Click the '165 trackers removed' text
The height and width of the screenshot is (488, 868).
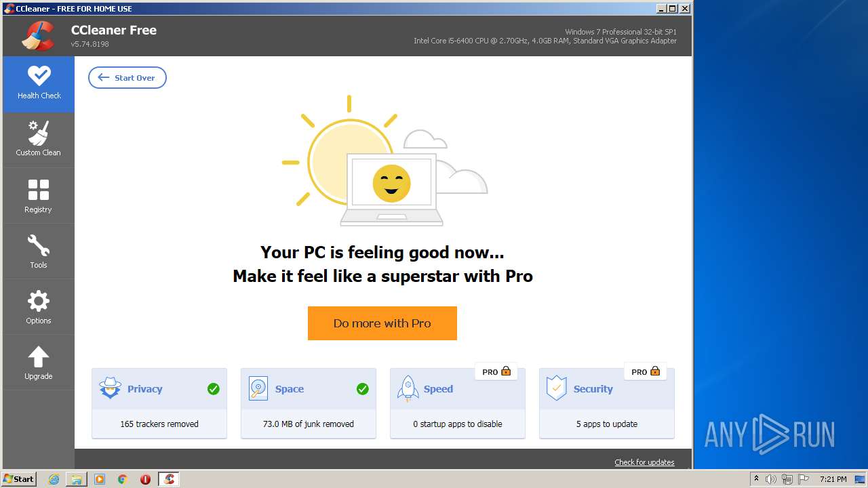pos(159,424)
